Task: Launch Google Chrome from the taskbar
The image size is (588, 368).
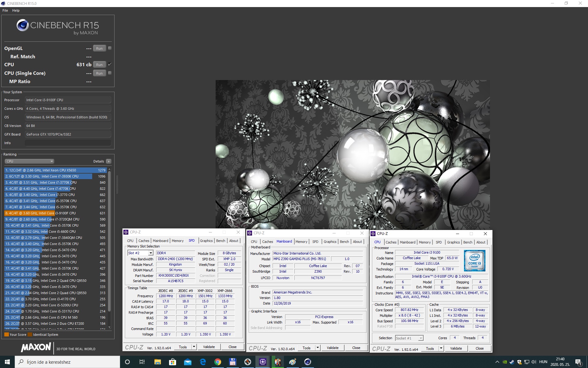Action: (x=218, y=362)
